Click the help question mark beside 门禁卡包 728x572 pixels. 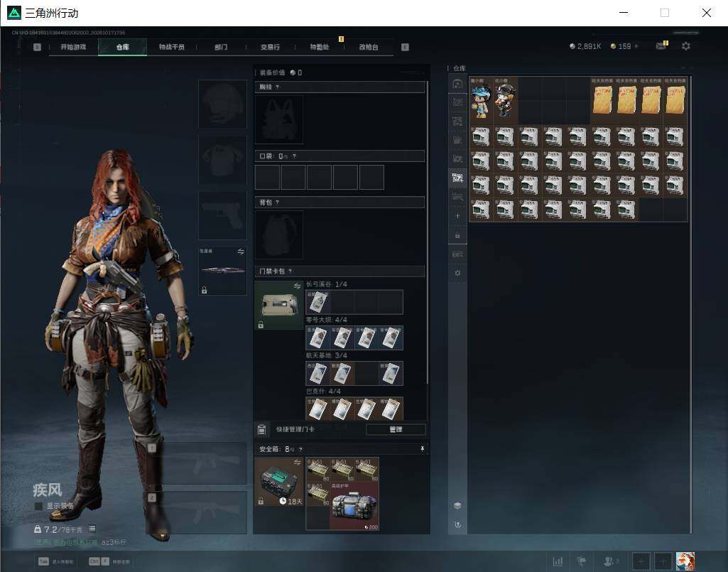pos(290,271)
